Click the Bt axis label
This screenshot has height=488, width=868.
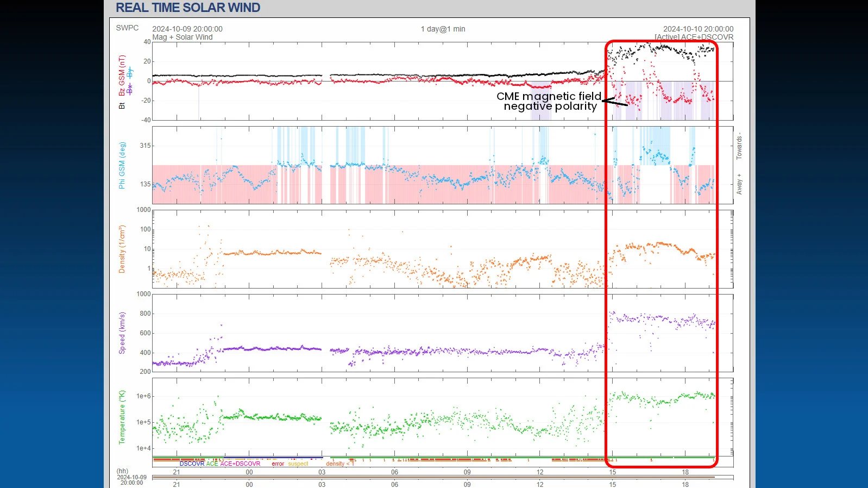coord(122,105)
